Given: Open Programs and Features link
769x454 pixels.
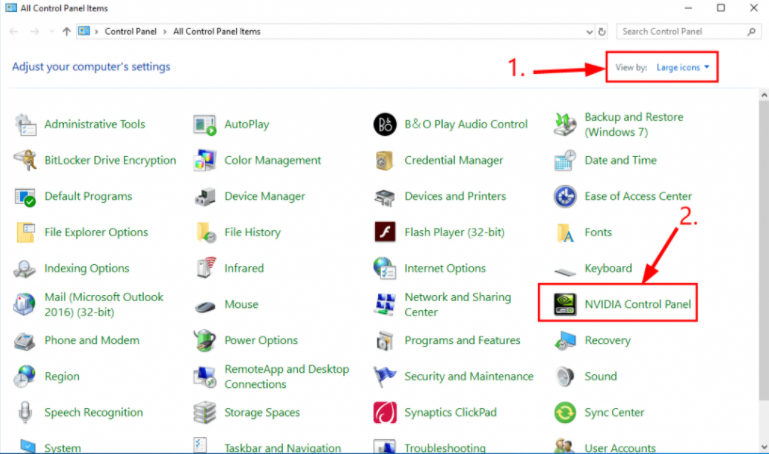Looking at the screenshot, I should [462, 340].
